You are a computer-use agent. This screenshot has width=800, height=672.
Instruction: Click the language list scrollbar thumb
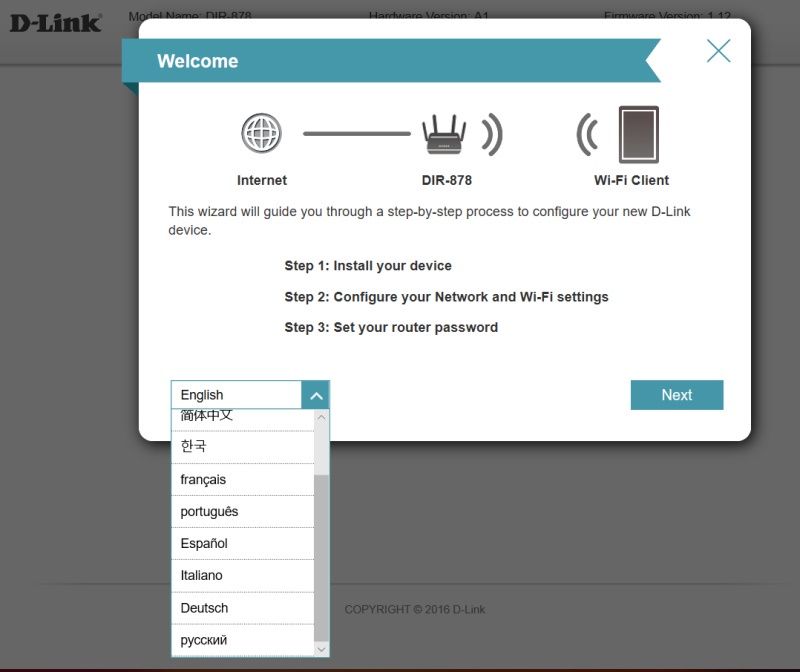click(321, 558)
